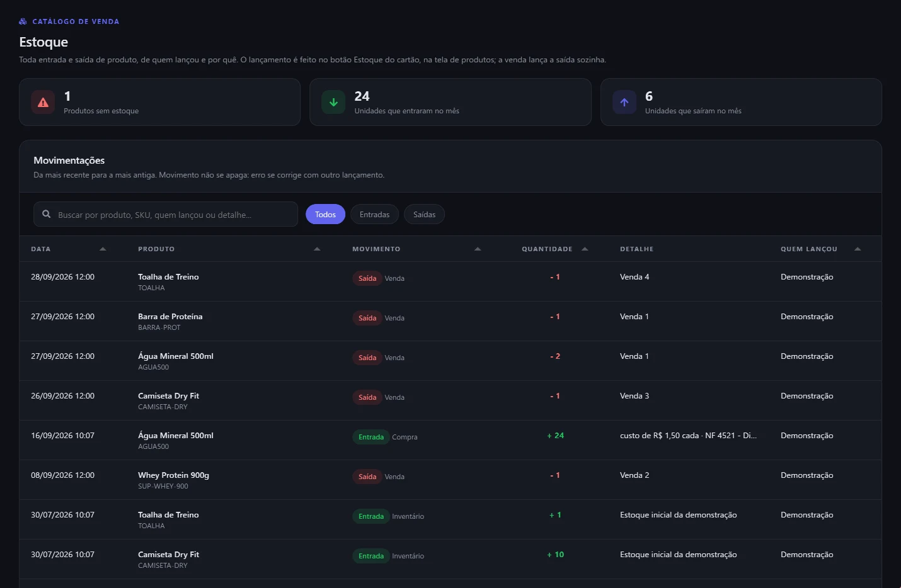This screenshot has height=588, width=901.
Task: Sort by the Data column arrow
Action: click(103, 249)
